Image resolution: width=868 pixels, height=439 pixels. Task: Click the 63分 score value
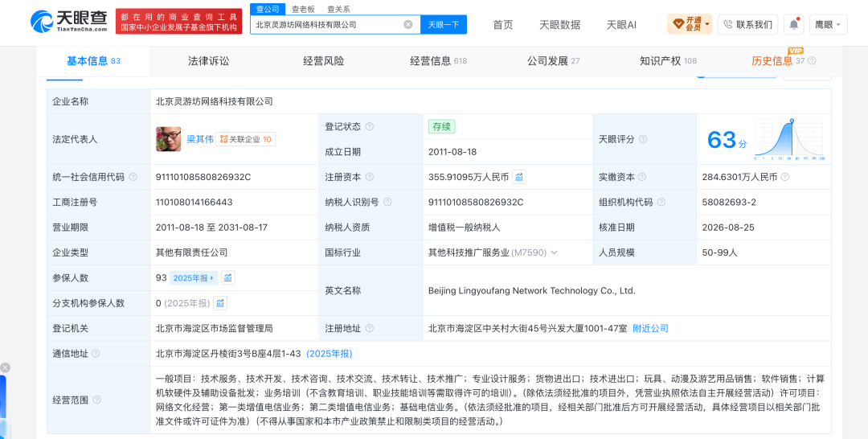[727, 140]
